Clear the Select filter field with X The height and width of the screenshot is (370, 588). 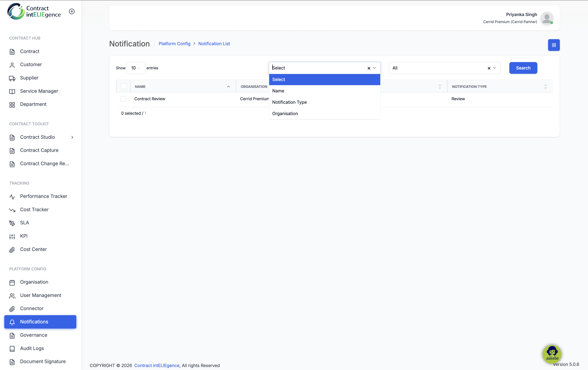click(x=369, y=68)
